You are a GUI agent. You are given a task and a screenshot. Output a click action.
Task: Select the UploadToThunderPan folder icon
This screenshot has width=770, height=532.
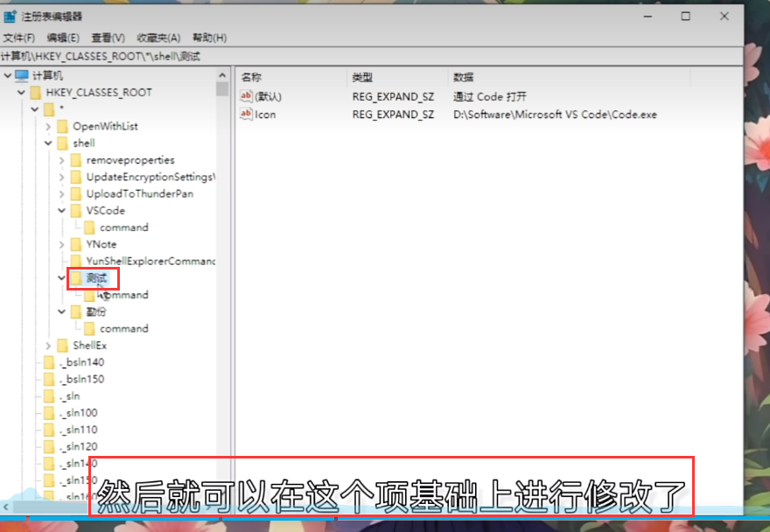point(75,193)
